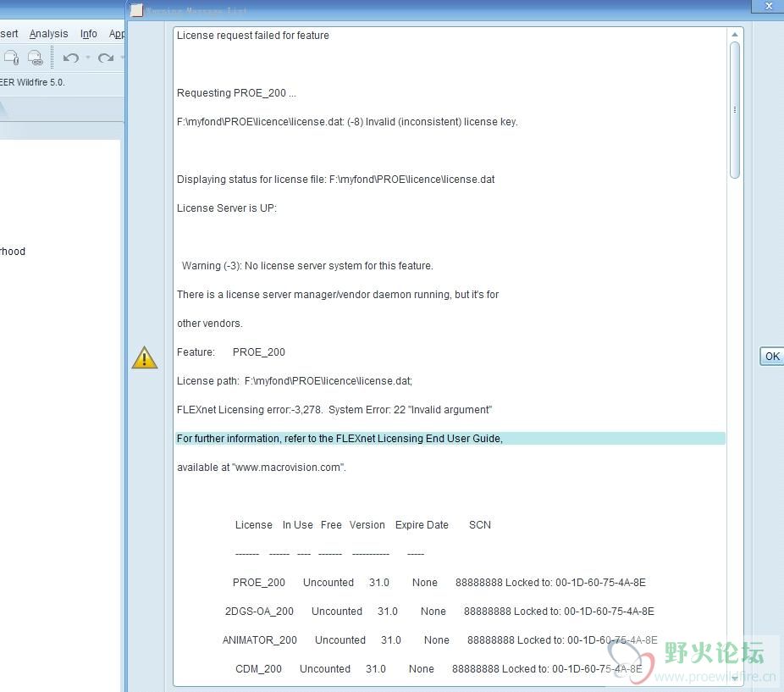Open the Analysis menu

(x=48, y=34)
